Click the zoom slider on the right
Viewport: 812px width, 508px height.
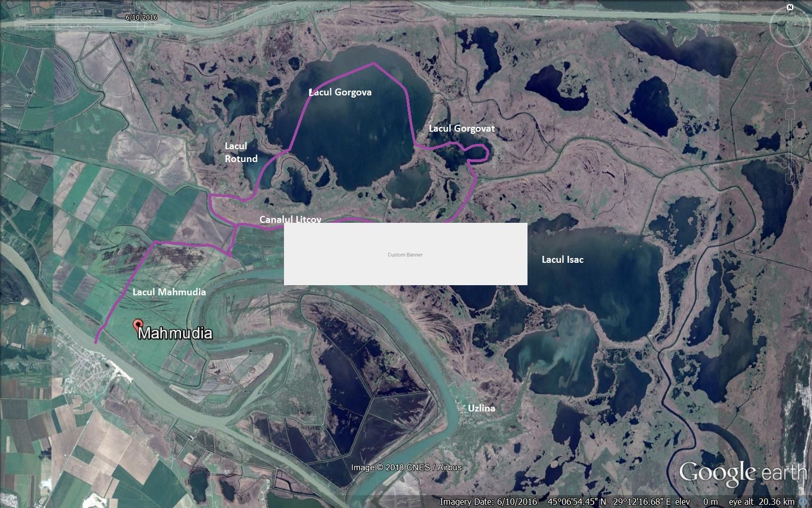(791, 148)
